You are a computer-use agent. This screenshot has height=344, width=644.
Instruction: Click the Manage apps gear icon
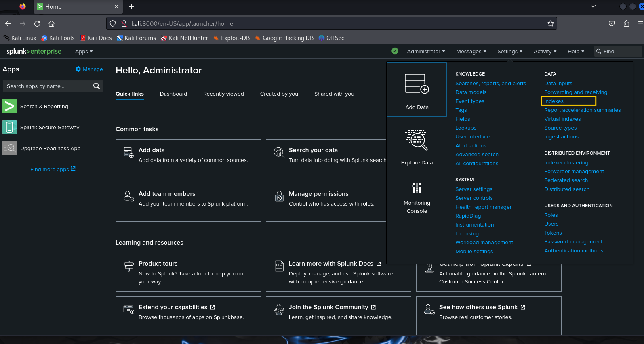pos(78,69)
